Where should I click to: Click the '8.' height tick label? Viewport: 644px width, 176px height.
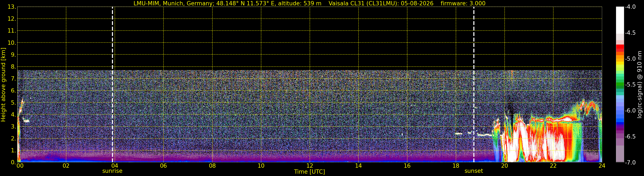pos(13,66)
